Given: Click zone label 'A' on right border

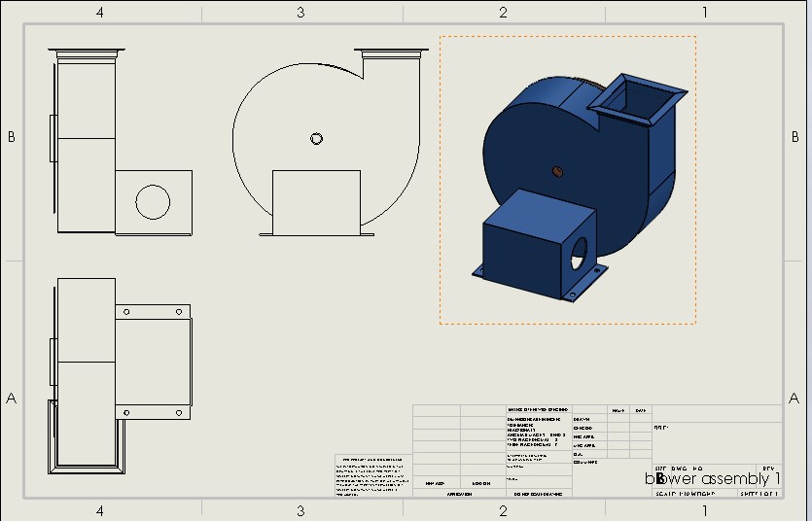Looking at the screenshot, I should tap(794, 398).
